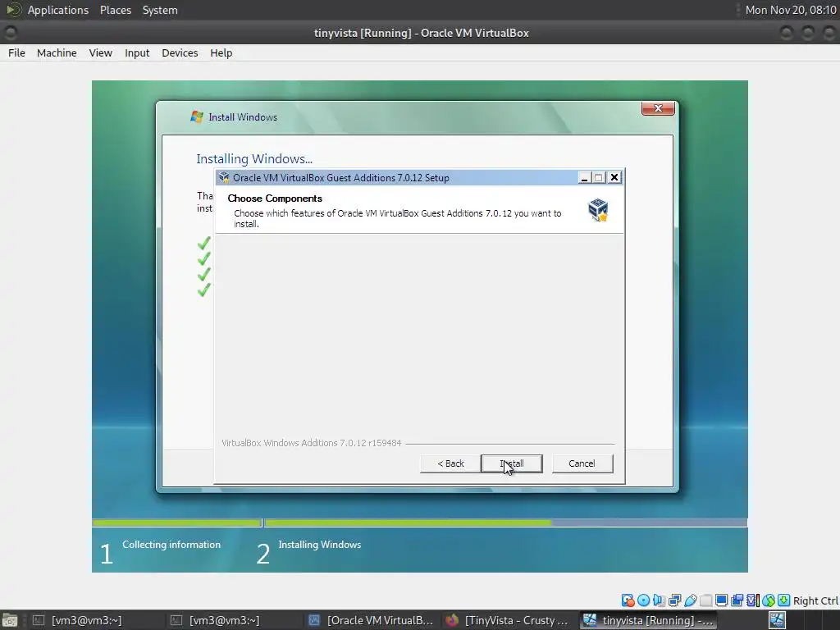Image resolution: width=840 pixels, height=630 pixels.
Task: Open the Help menu
Action: click(221, 53)
